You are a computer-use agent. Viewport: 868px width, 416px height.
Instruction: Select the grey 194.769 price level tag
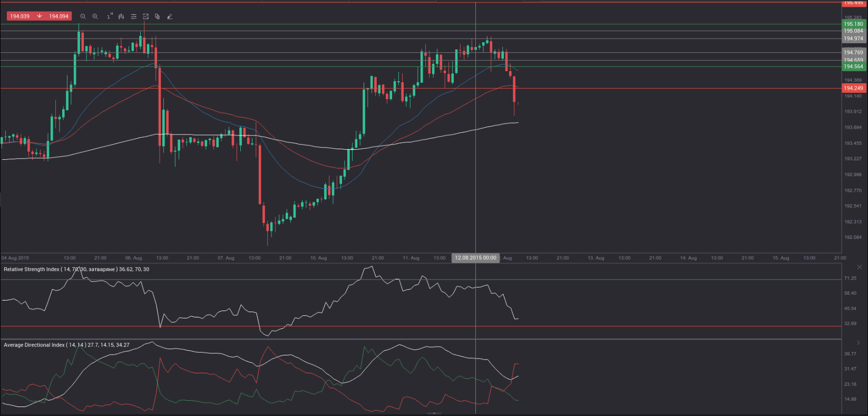(x=853, y=52)
